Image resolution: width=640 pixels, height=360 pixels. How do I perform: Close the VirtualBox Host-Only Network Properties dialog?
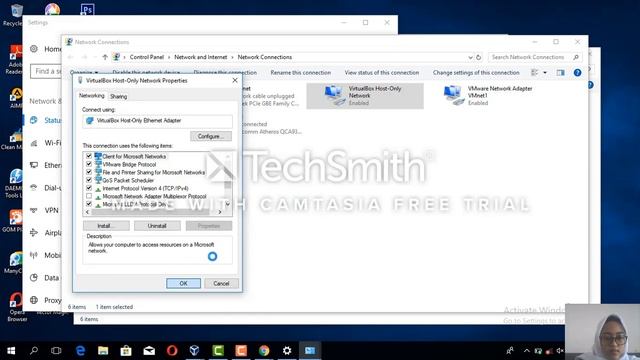235,80
